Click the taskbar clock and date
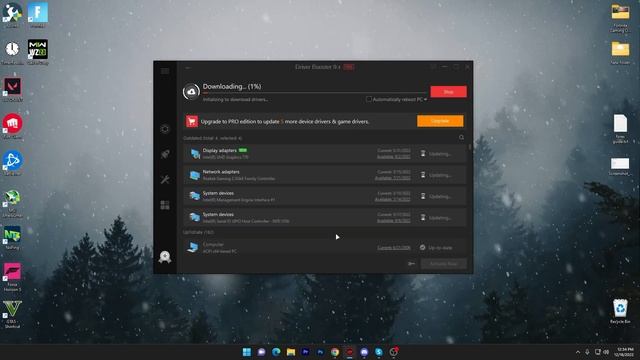Screen dimensions: 640x360 (625, 352)
